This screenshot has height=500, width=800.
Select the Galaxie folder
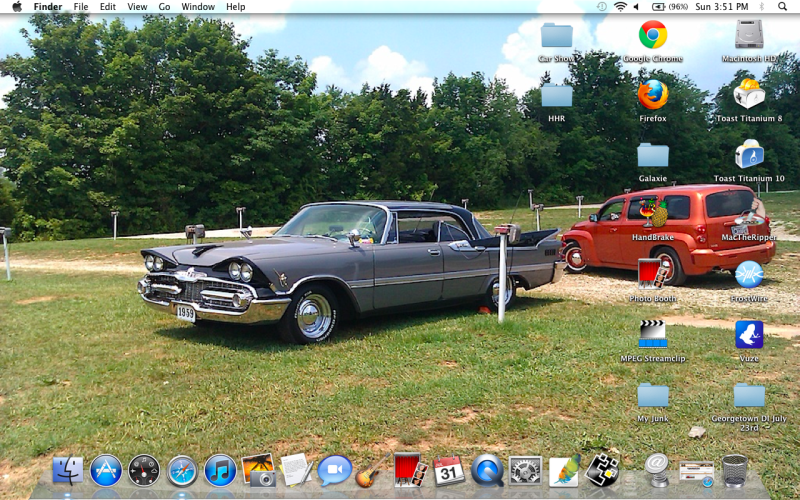(653, 155)
